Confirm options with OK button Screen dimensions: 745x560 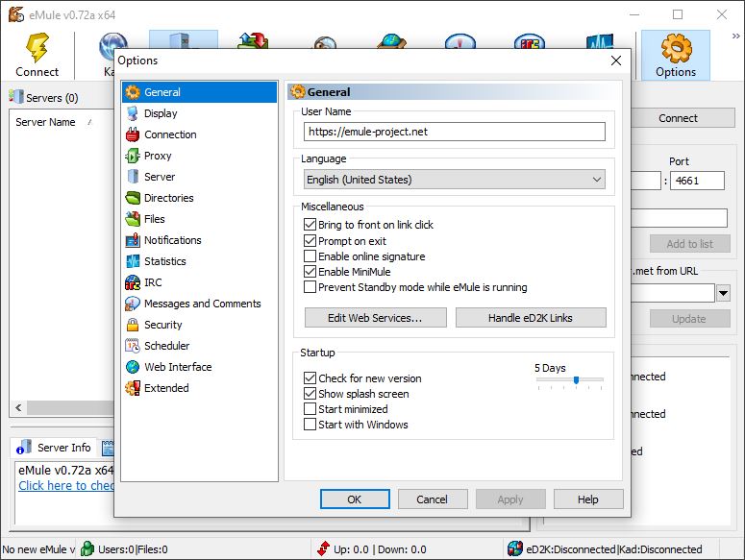(x=355, y=499)
